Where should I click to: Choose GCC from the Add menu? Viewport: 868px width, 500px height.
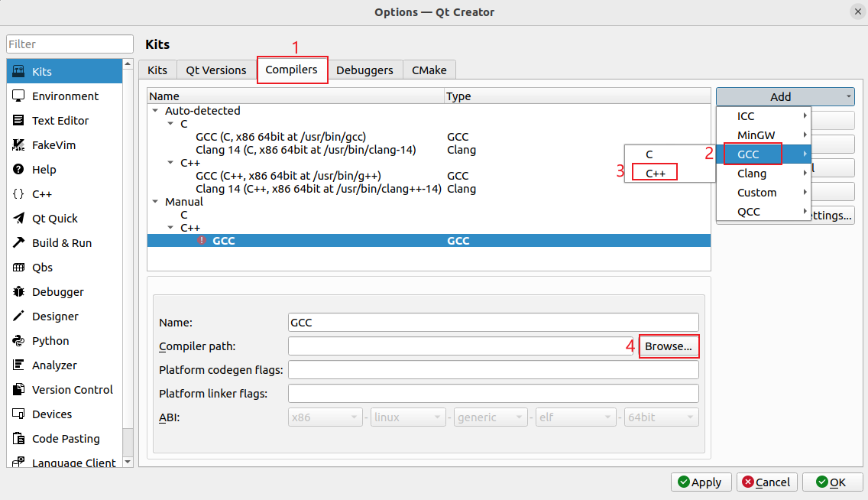(x=764, y=154)
